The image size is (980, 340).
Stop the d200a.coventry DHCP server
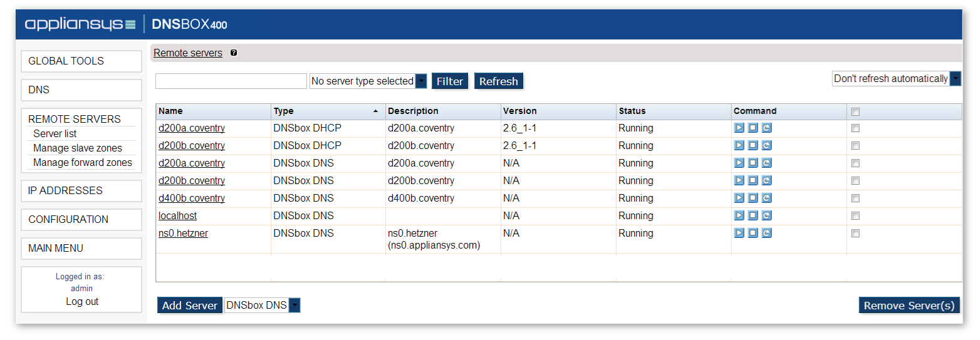[753, 128]
